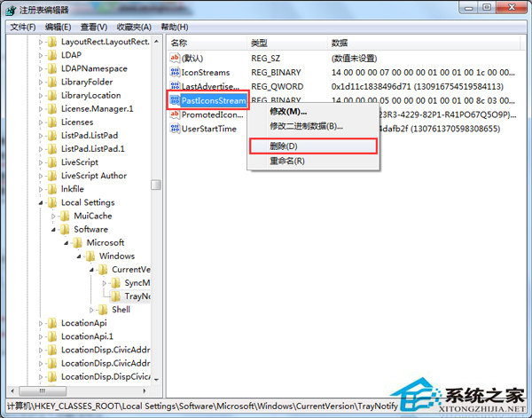Click the tree horizontal scrollbar thumb
The height and width of the screenshot is (418, 532).
pyautogui.click(x=43, y=390)
